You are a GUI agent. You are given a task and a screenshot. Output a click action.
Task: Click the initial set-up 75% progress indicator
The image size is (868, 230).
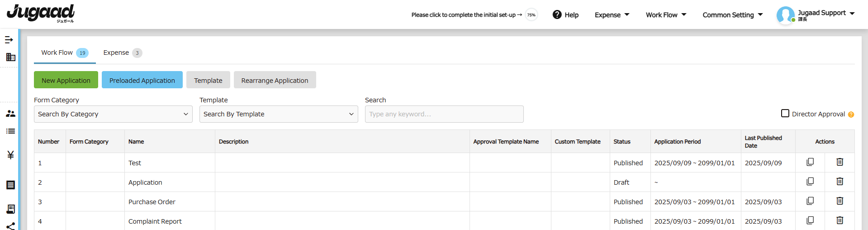(x=531, y=15)
